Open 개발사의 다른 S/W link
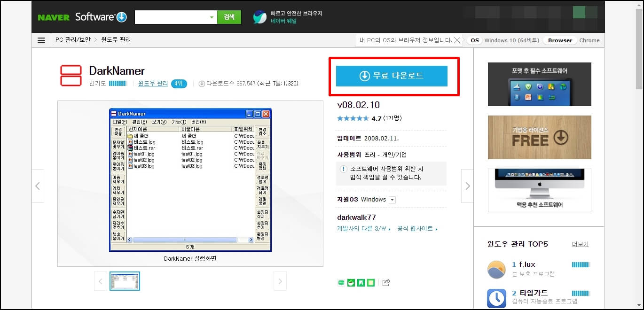The height and width of the screenshot is (310, 644). (x=363, y=229)
